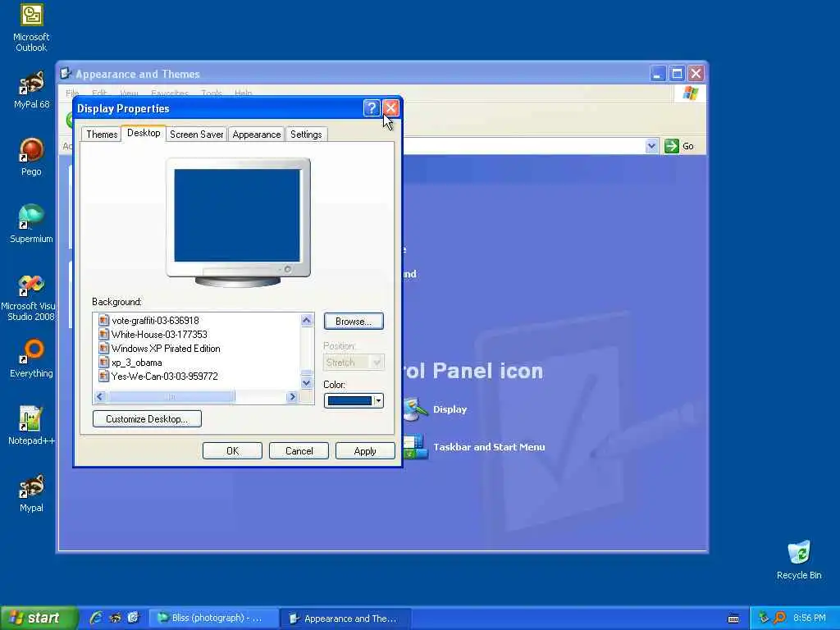Select the Recycle Bin icon

pyautogui.click(x=799, y=559)
